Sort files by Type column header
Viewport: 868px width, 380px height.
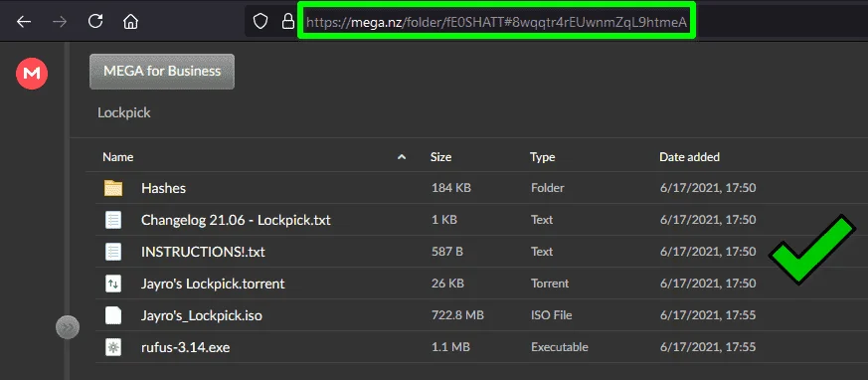pos(543,157)
